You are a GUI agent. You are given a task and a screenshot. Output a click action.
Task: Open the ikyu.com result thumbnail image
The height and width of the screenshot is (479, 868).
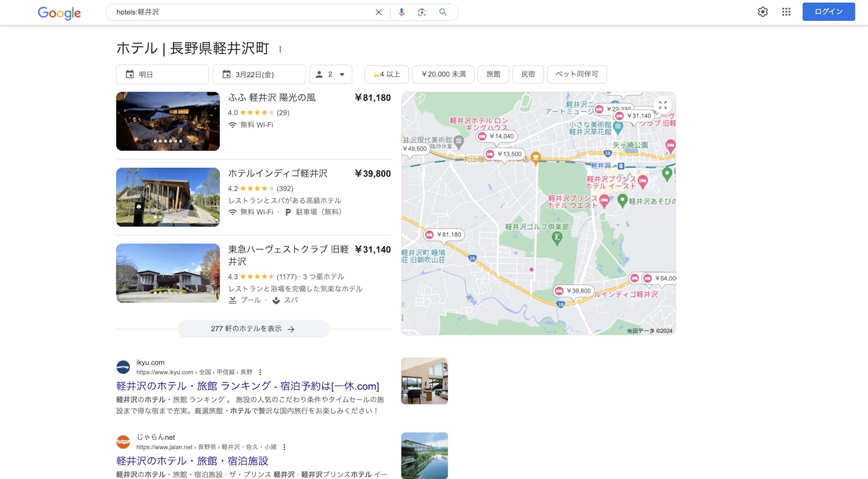click(424, 381)
